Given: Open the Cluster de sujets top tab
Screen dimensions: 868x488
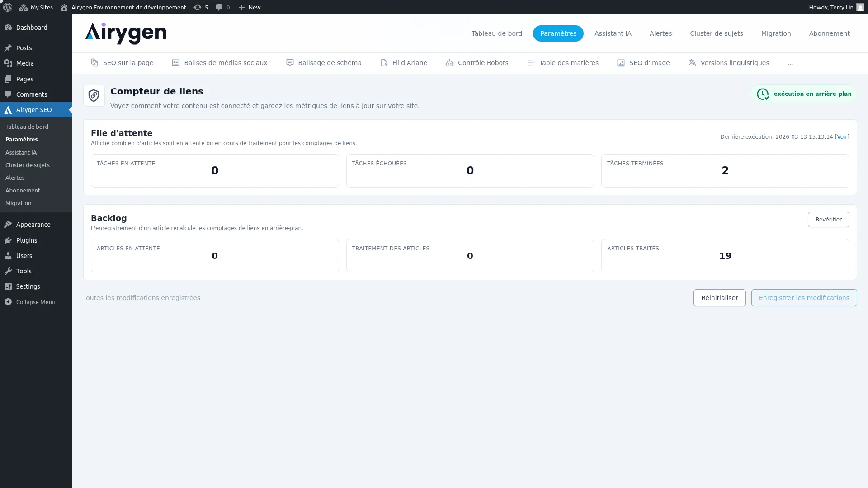Looking at the screenshot, I should coord(717,33).
